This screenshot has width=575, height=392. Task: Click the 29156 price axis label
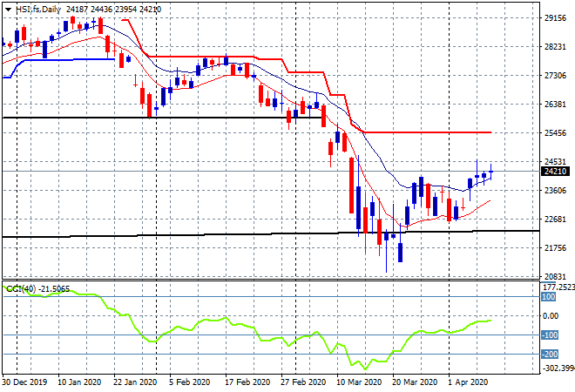(555, 18)
